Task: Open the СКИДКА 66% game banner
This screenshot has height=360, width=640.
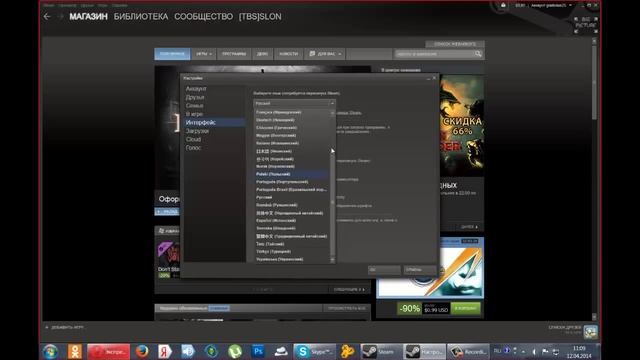Action: click(x=462, y=126)
